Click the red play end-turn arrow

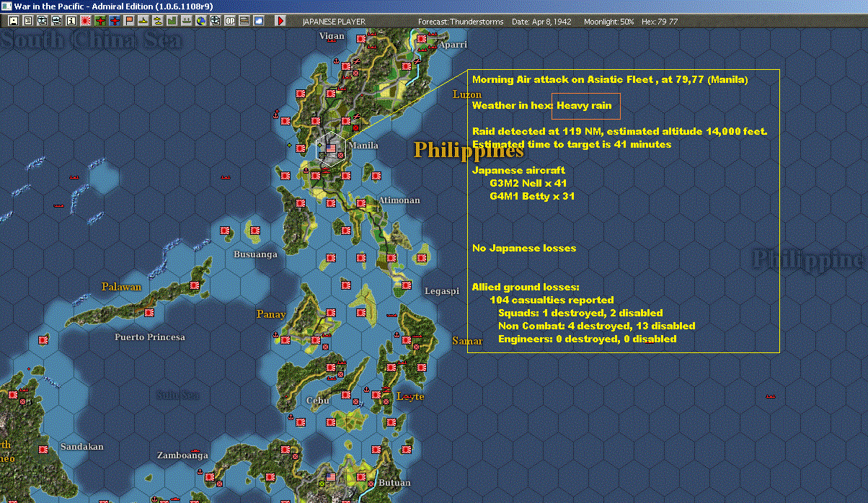click(x=280, y=21)
